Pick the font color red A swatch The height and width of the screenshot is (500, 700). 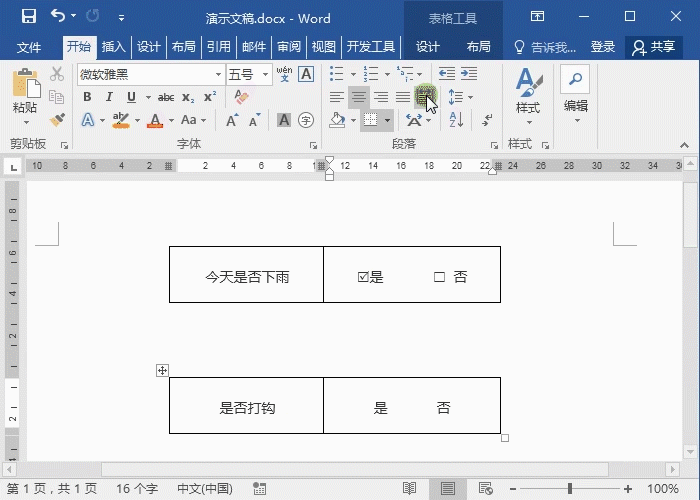click(x=155, y=120)
